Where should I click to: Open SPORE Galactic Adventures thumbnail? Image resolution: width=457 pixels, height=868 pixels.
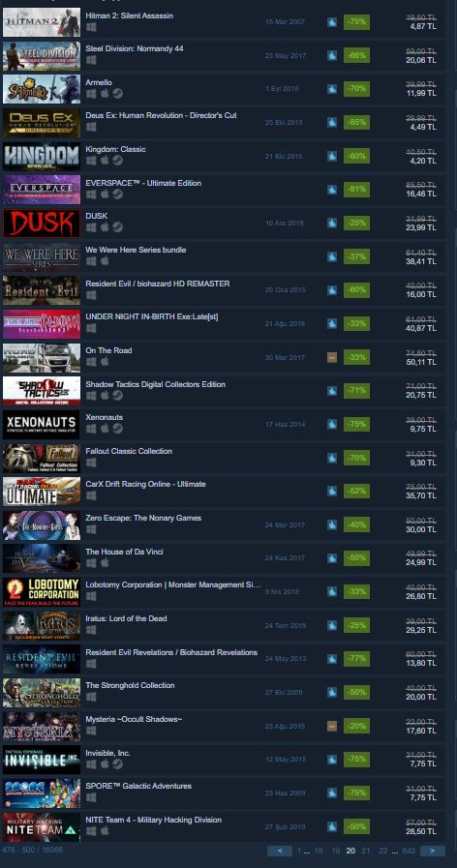pos(42,793)
